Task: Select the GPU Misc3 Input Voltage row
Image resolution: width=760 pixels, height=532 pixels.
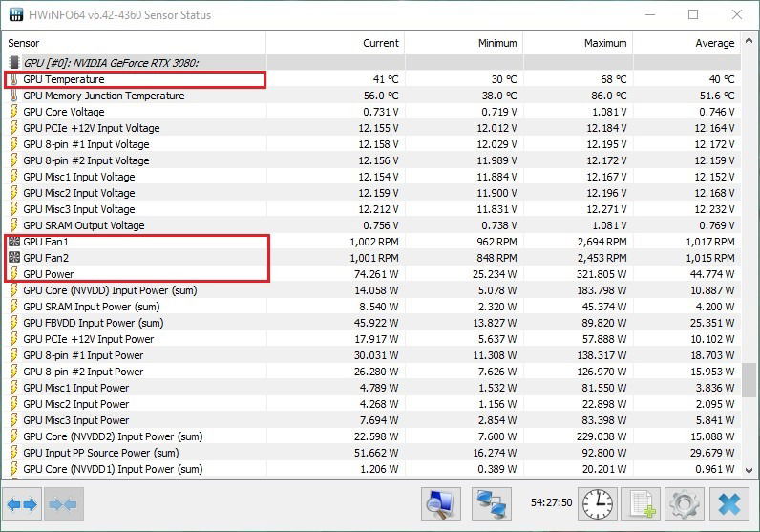Action: [372, 209]
